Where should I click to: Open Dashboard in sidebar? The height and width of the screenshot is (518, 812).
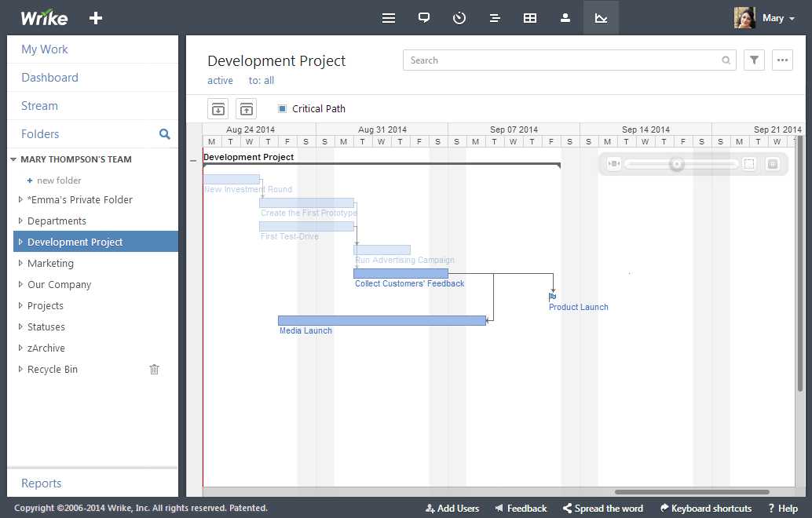tap(49, 78)
